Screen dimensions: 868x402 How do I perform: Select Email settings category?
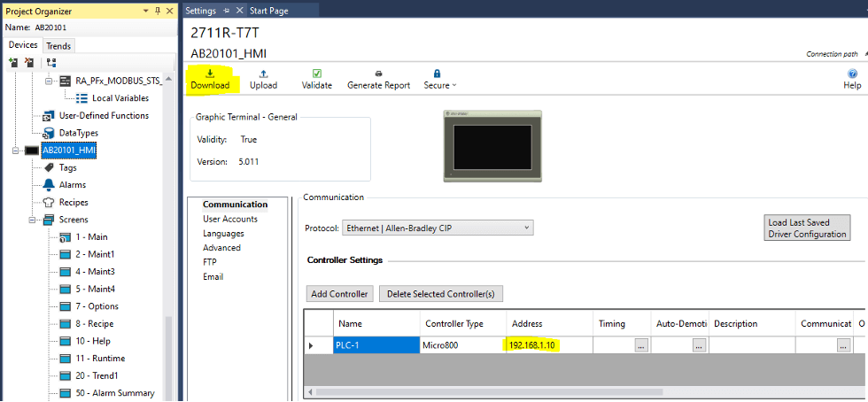(213, 276)
